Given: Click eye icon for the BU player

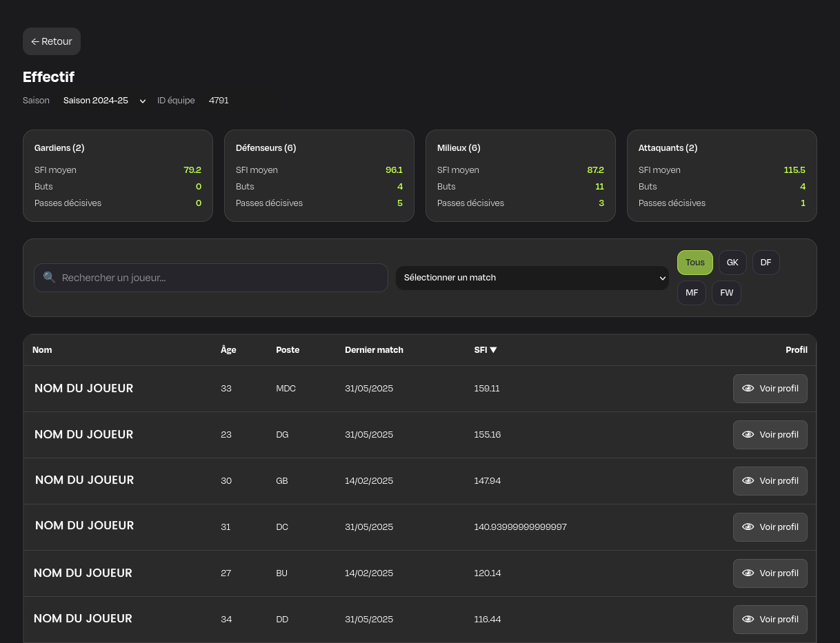Looking at the screenshot, I should [748, 573].
